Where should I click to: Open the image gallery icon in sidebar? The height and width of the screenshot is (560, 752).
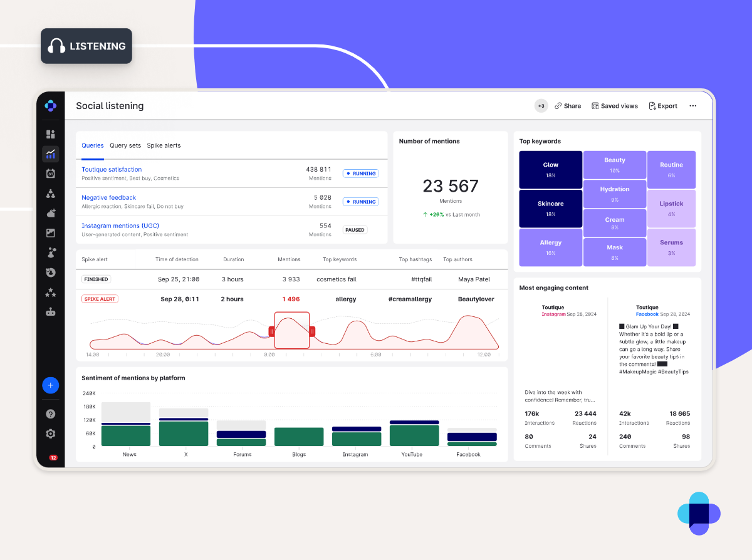click(x=51, y=233)
